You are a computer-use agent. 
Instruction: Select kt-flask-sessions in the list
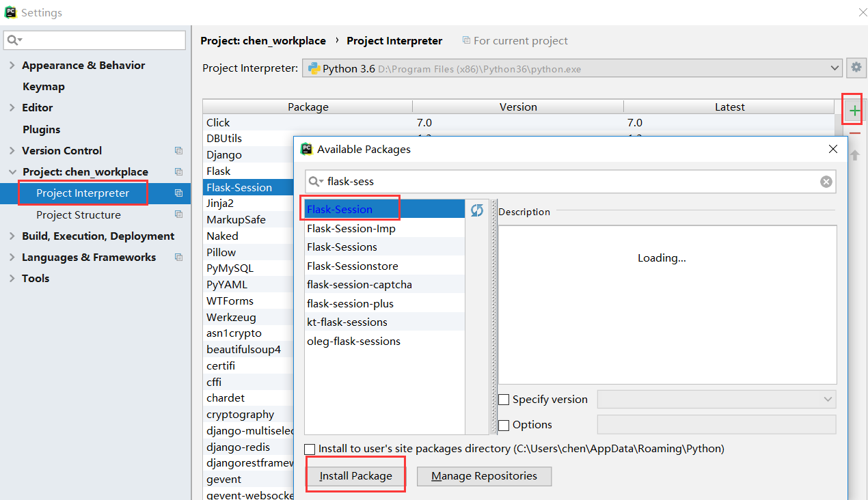click(384, 322)
